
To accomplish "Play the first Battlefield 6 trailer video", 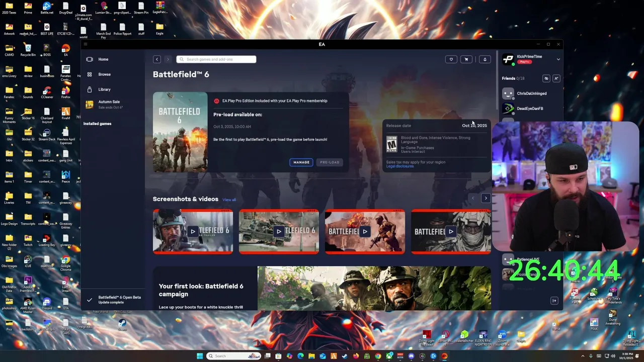I will [x=193, y=231].
